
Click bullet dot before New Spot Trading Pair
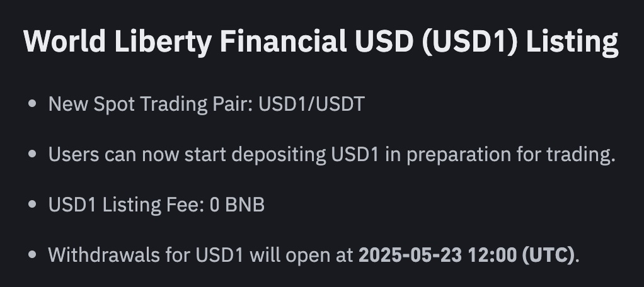click(x=32, y=104)
